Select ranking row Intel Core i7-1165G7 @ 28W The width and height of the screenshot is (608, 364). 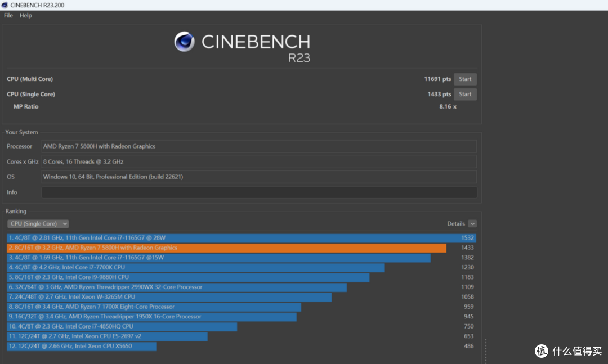point(241,238)
